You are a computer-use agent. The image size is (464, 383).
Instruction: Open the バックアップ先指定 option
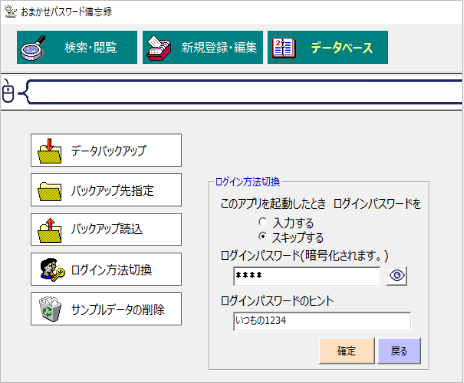(x=106, y=190)
